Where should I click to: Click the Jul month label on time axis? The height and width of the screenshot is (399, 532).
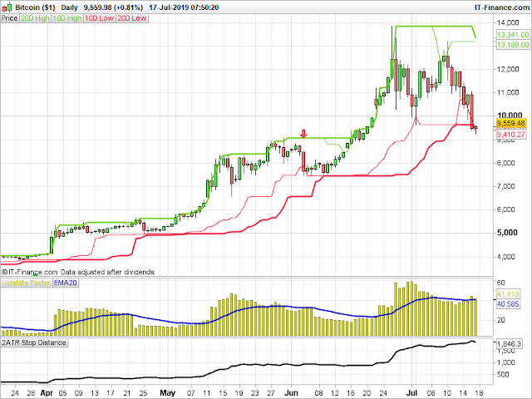pos(411,393)
